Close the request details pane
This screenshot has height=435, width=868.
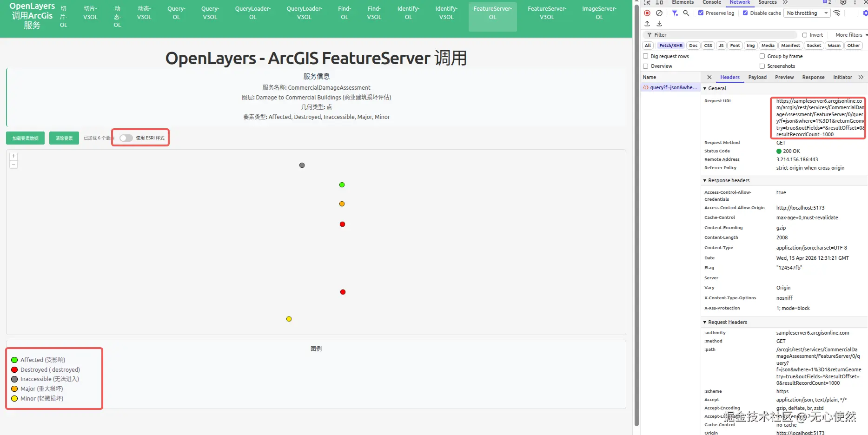coord(709,77)
